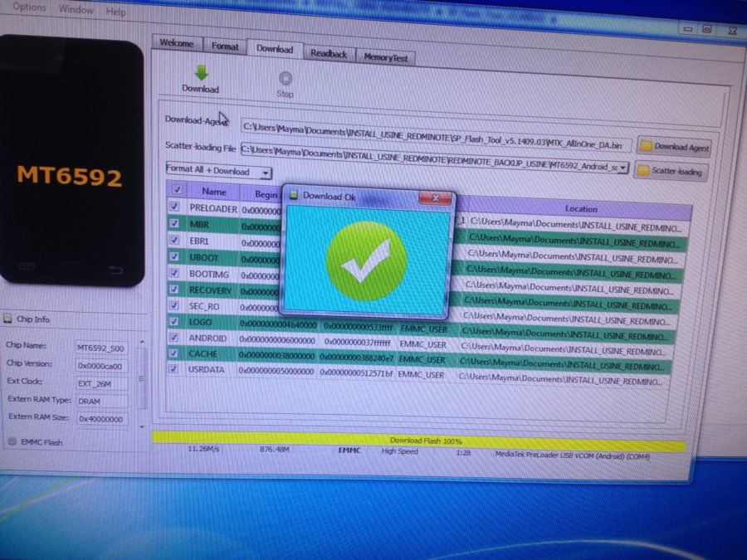Click the Extern RAM Size value 0x40000000
Viewport: 747px width, 560px height.
coord(102,419)
